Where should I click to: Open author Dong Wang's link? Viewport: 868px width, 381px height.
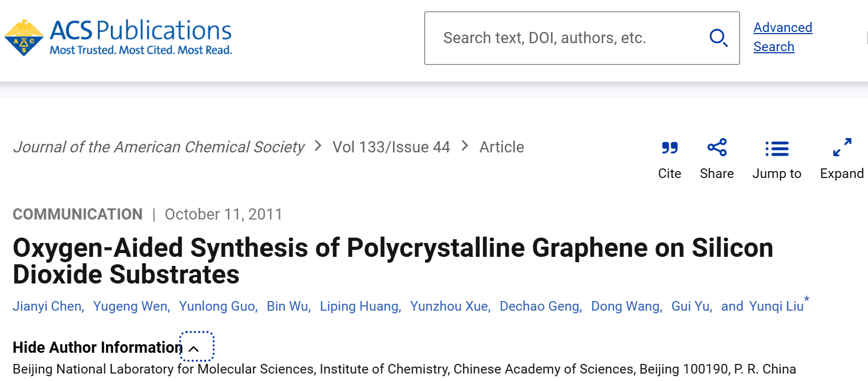(x=626, y=306)
